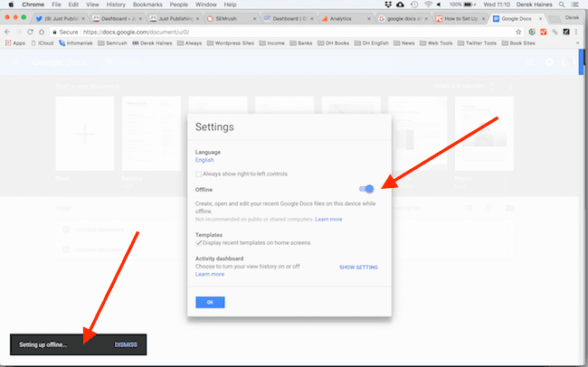Open the iCloud bookmark

[43, 43]
